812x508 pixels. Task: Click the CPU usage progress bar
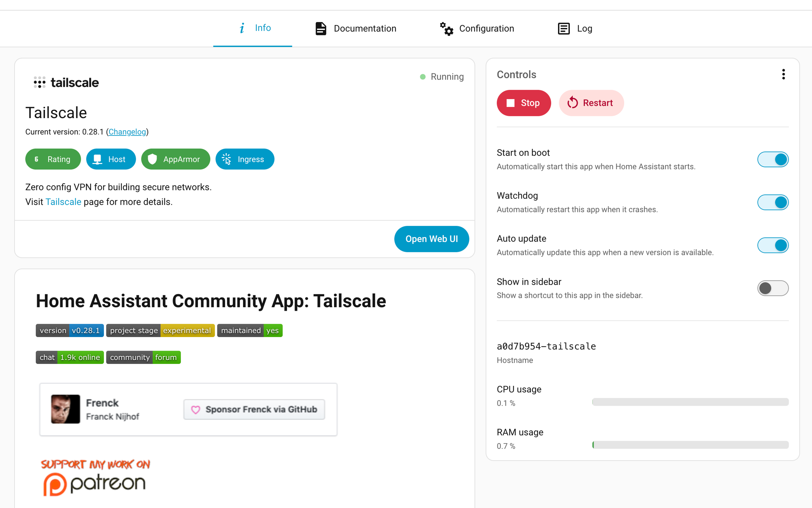[x=690, y=402]
